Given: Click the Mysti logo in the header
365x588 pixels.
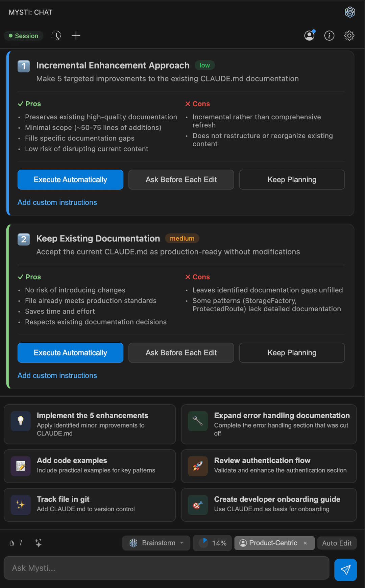Looking at the screenshot, I should coord(350,12).
